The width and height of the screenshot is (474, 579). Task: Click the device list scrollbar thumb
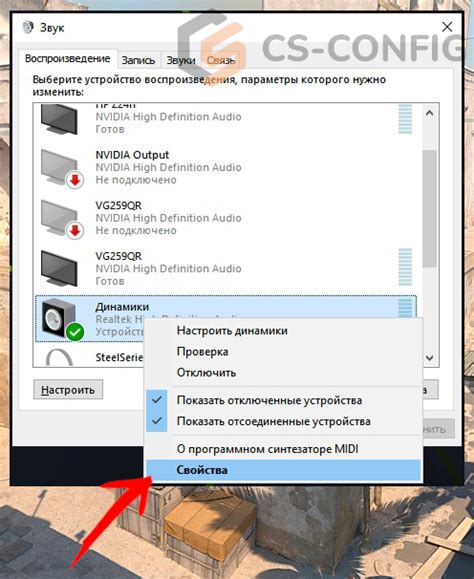tap(429, 208)
